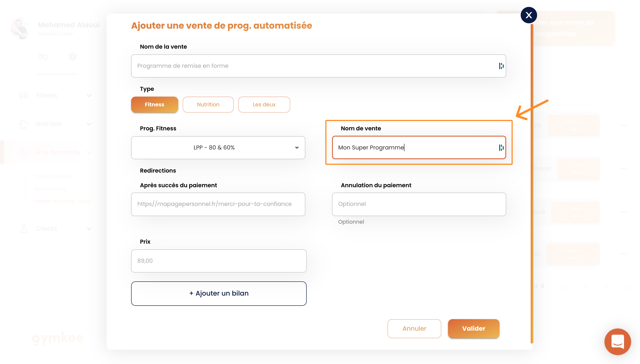Click the Fitness dumbbell icon
Screen dimensions: 640x364
tap(24, 95)
